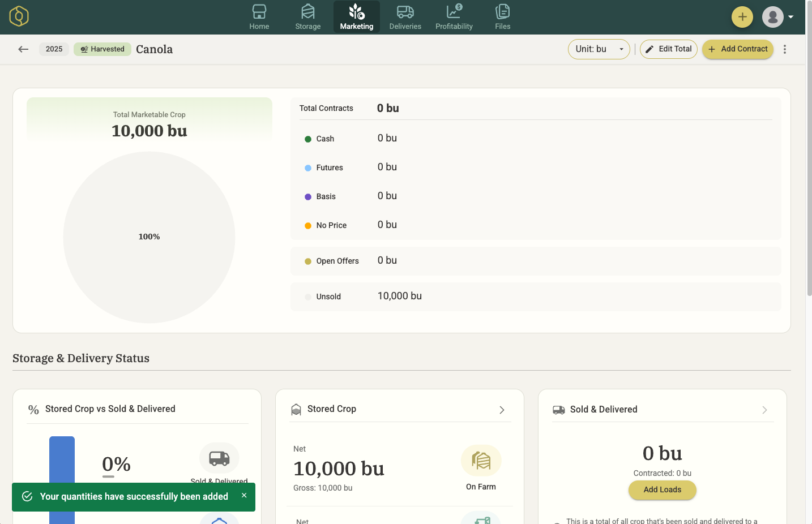Click the Sold & Delivered header truck icon
812x524 pixels.
559,410
